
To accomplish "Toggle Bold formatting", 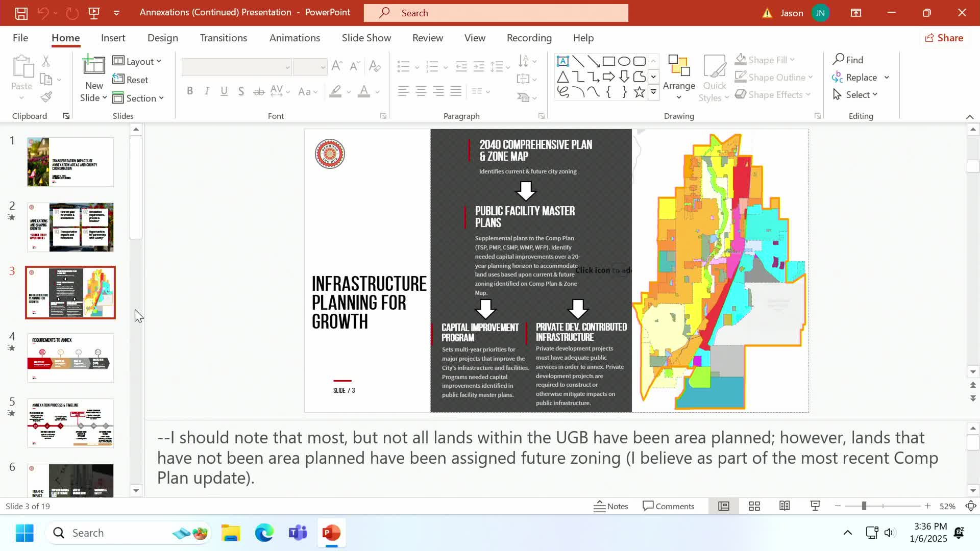I will (190, 91).
